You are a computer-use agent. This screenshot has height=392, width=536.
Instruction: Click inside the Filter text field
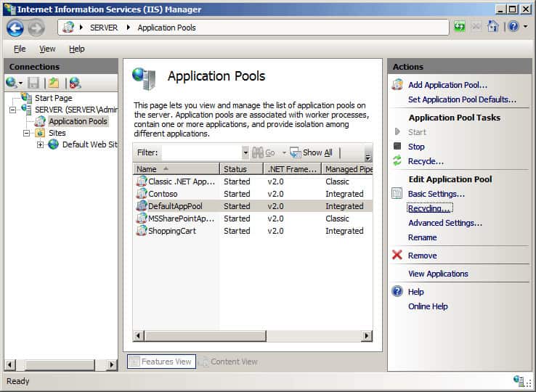pyautogui.click(x=200, y=153)
